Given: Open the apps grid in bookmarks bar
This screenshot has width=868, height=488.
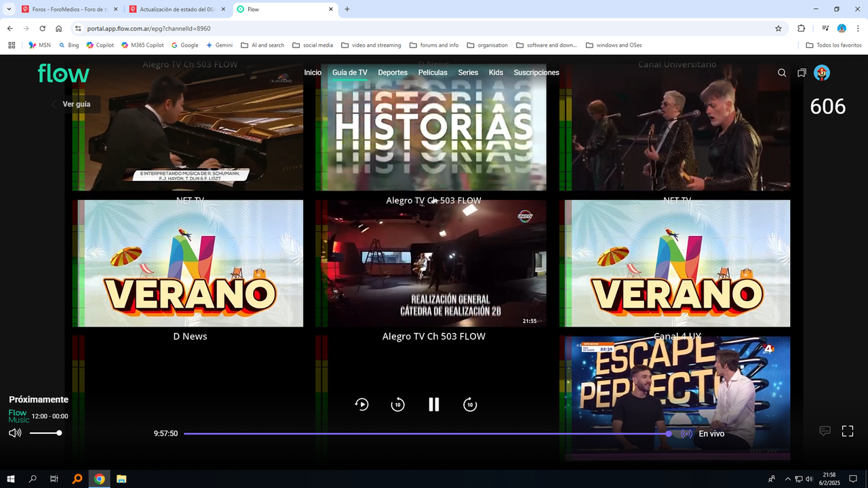Looking at the screenshot, I should (12, 45).
